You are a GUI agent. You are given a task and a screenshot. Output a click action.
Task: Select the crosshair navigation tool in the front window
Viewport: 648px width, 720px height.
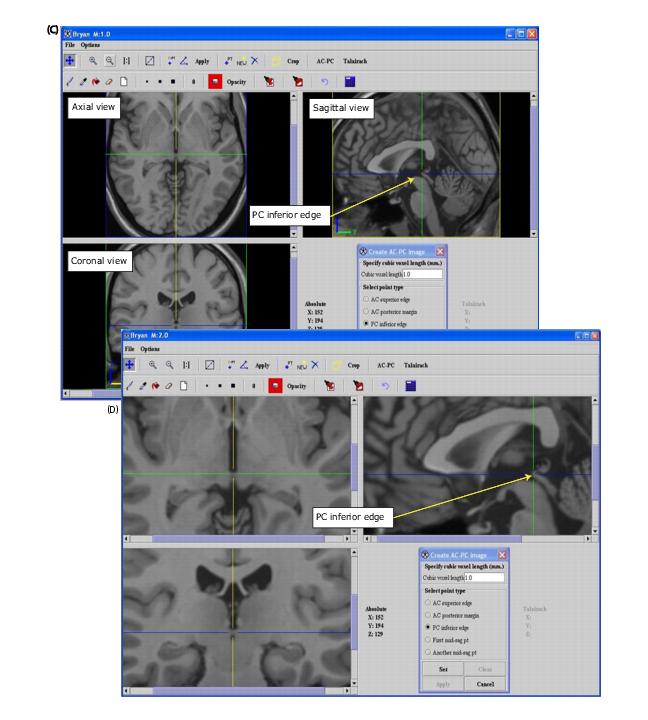coord(131,366)
